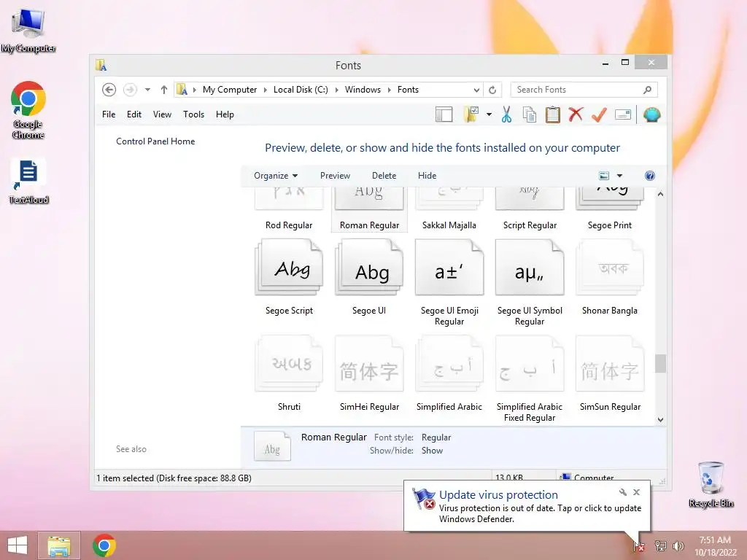Click the volume speaker tray icon

678,545
